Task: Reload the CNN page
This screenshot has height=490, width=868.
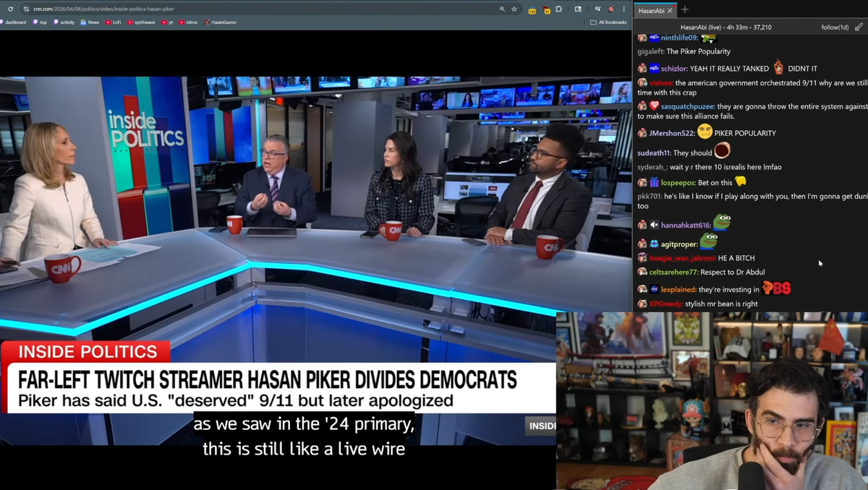Action: point(10,9)
